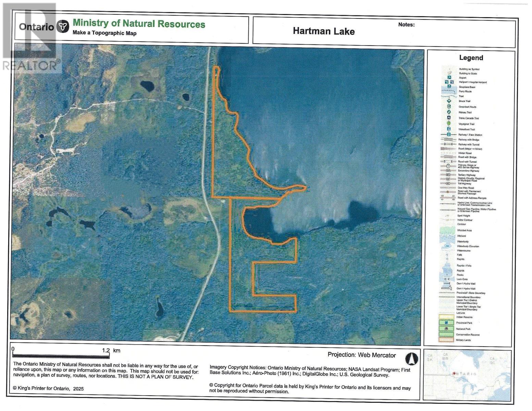The image size is (532, 411).
Task: Select the Military Lands orange swatch
Action: (x=446, y=339)
